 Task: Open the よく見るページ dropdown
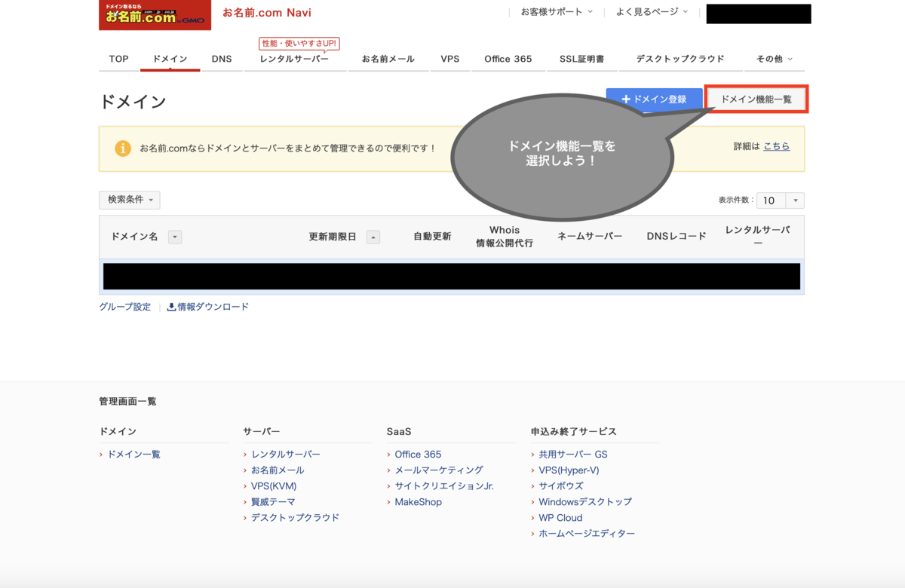tap(652, 12)
